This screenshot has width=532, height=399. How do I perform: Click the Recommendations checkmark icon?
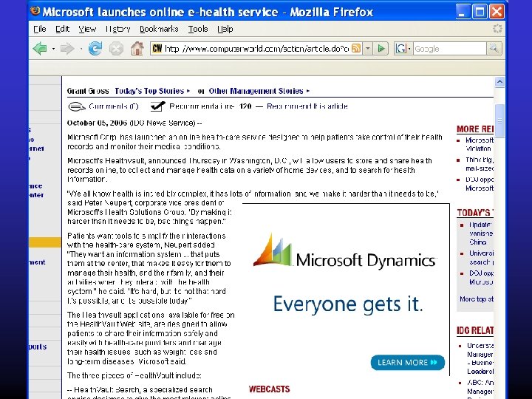[158, 106]
